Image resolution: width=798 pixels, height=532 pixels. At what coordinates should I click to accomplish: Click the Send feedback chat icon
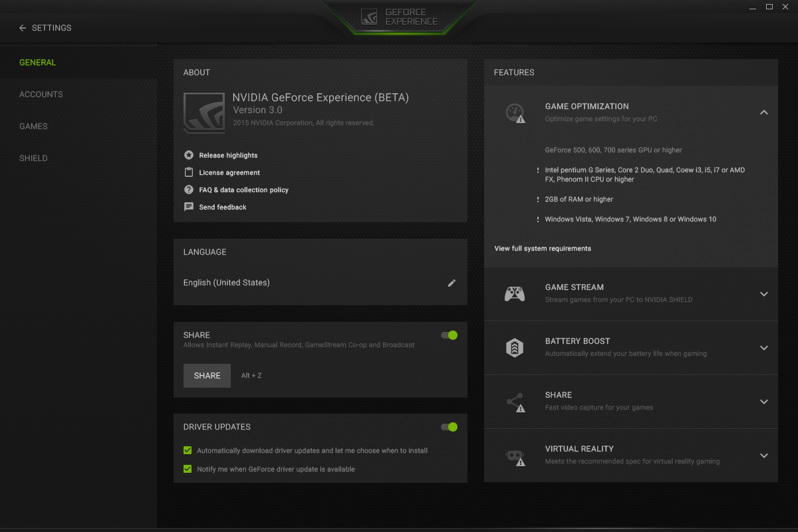point(189,207)
